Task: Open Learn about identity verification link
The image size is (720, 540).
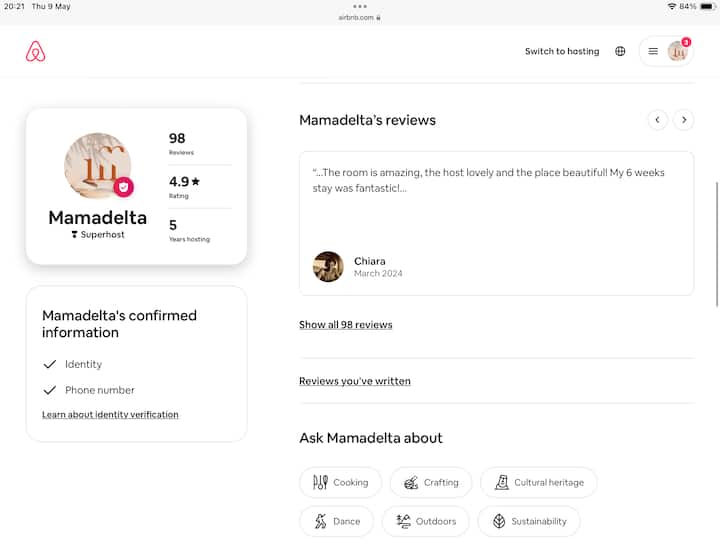Action: (110, 414)
